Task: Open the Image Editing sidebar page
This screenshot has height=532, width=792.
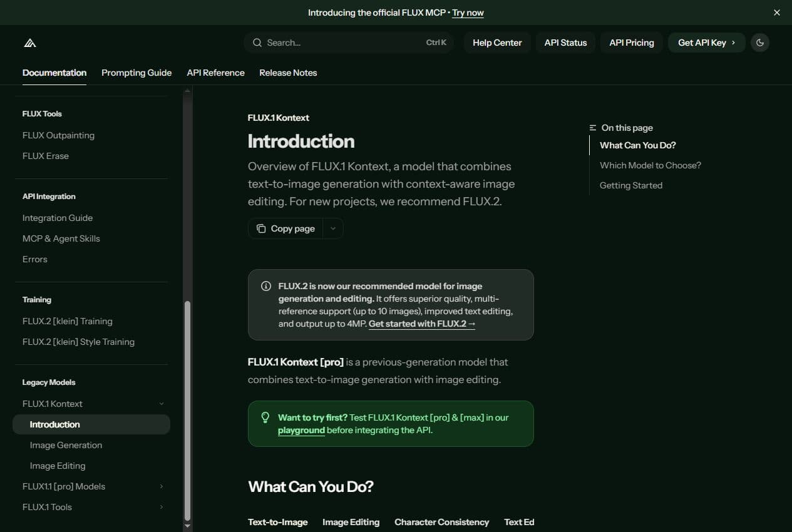Action: 58,466
